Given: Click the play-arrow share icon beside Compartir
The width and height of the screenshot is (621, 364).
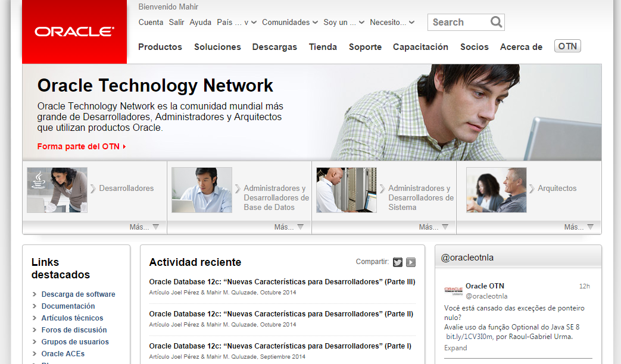Looking at the screenshot, I should (411, 262).
